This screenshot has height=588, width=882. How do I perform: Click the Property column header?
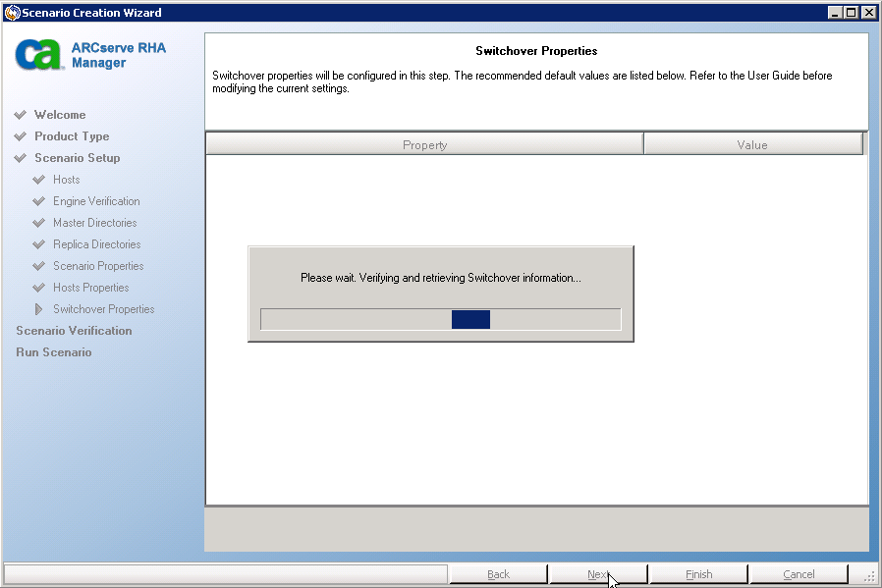coord(424,143)
